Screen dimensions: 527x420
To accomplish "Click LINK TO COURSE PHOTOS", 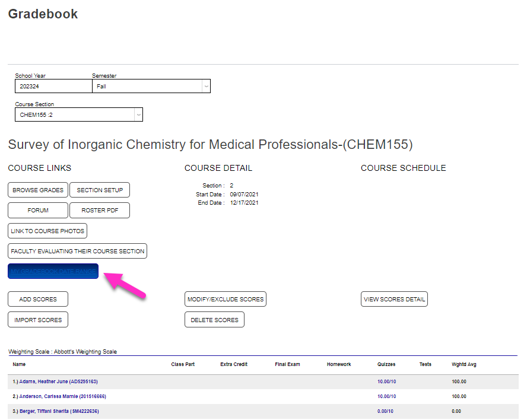I will [x=47, y=231].
